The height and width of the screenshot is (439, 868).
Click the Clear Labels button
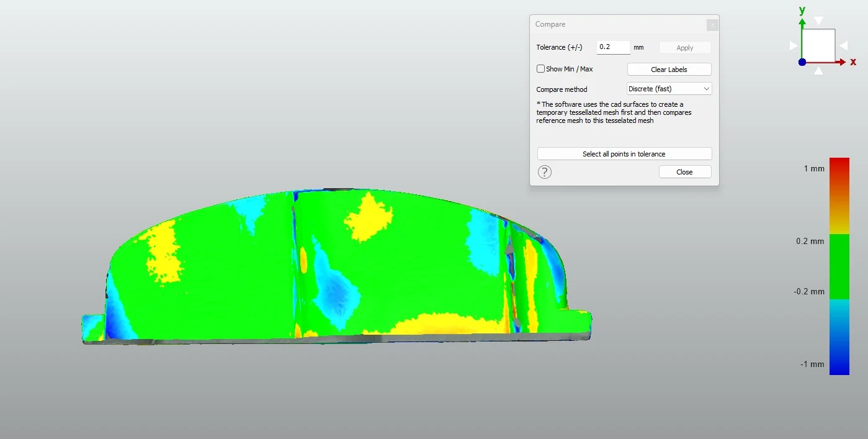click(669, 70)
